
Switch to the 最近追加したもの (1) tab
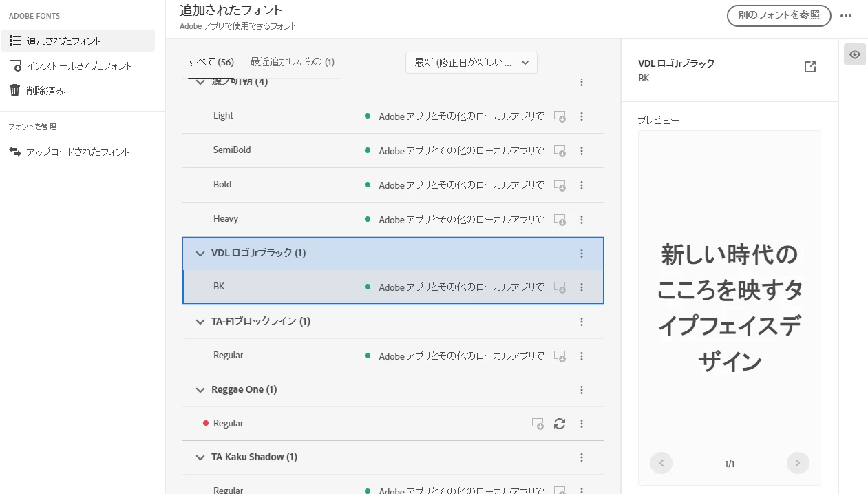coord(293,62)
